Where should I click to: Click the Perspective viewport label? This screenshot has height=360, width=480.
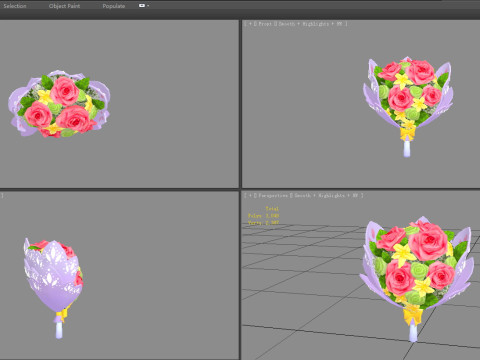click(273, 196)
